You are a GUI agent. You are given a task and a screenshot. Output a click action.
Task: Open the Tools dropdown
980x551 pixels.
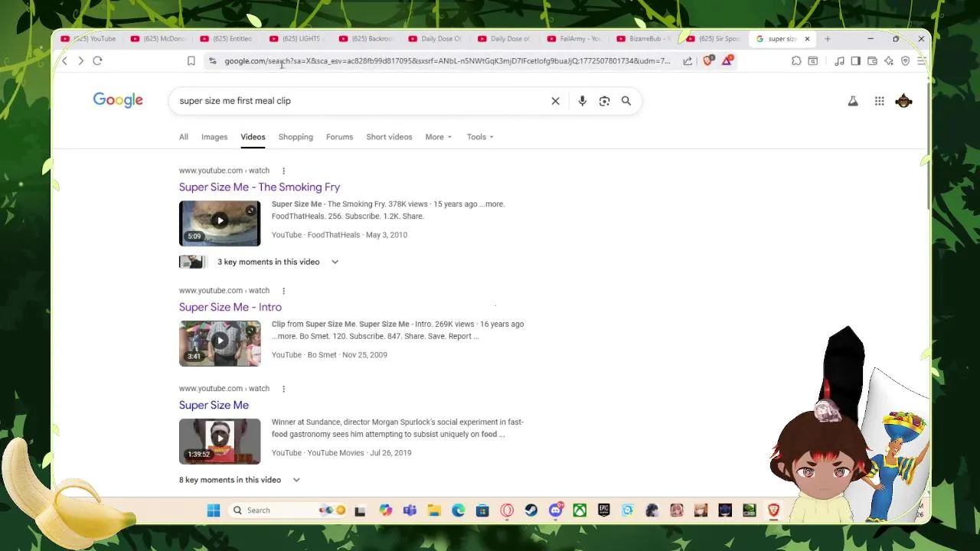click(x=480, y=137)
